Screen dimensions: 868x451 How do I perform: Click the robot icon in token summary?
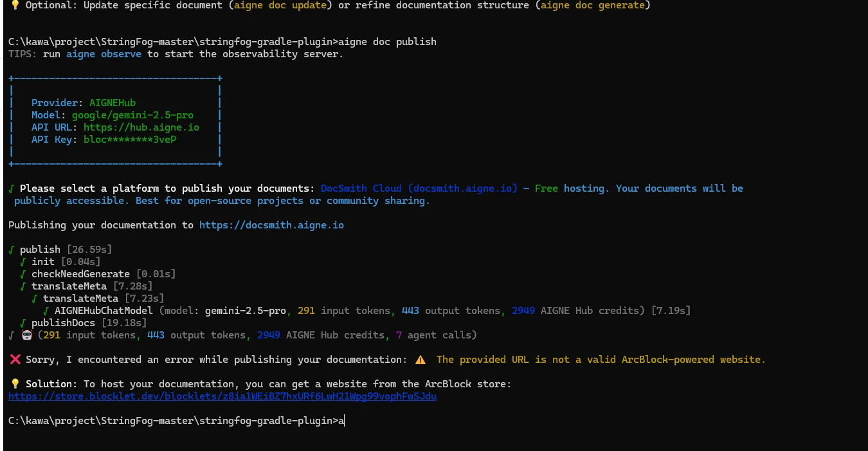26,335
